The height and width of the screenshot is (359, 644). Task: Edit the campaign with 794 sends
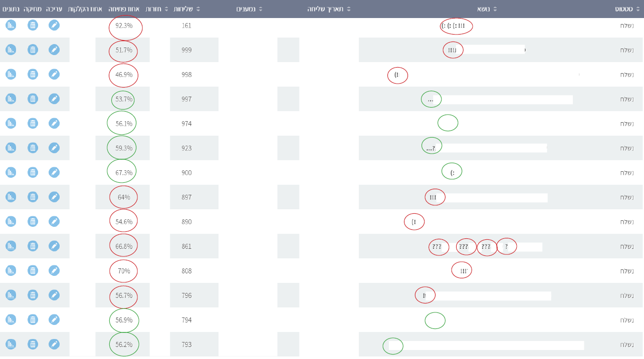[54, 319]
